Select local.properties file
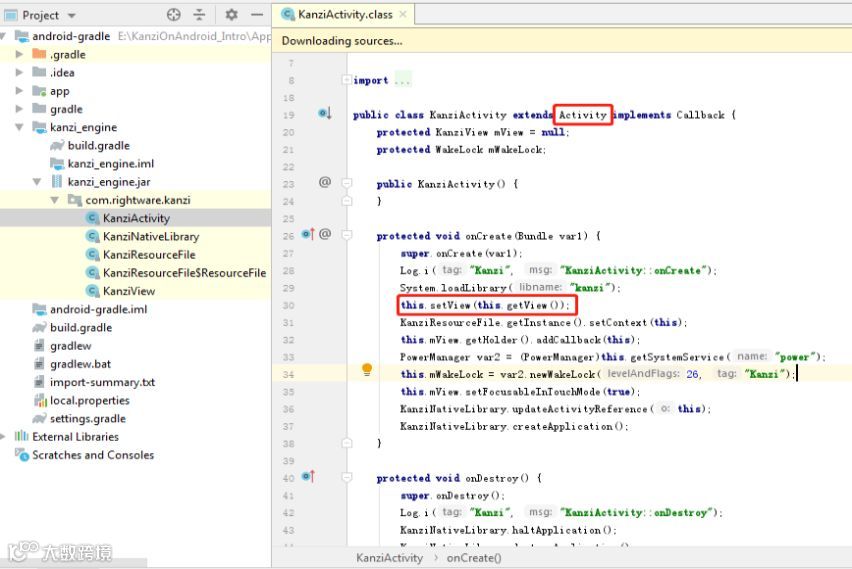852x569 pixels. (90, 401)
